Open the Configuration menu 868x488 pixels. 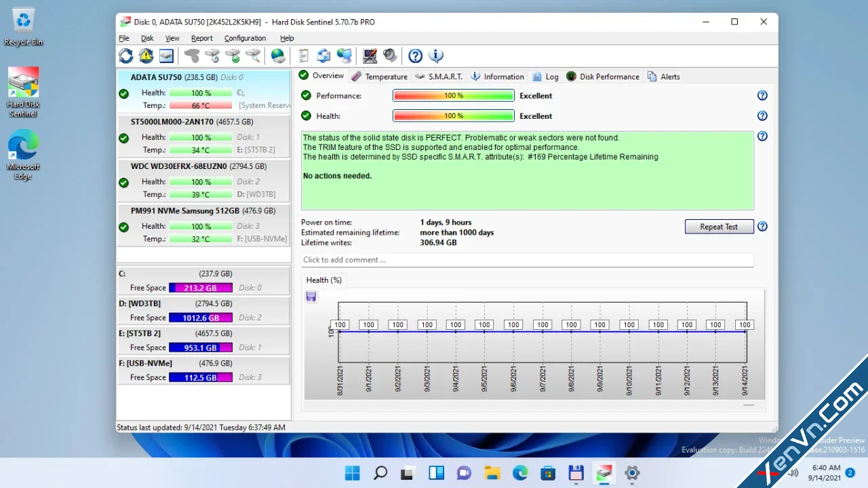(245, 39)
